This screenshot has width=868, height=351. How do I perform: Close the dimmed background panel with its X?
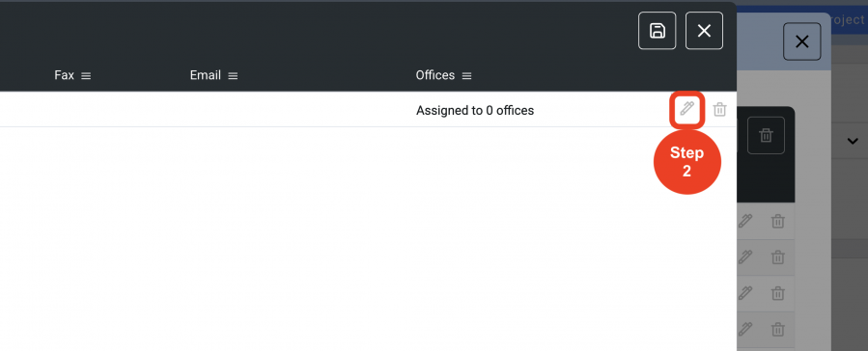point(802,41)
